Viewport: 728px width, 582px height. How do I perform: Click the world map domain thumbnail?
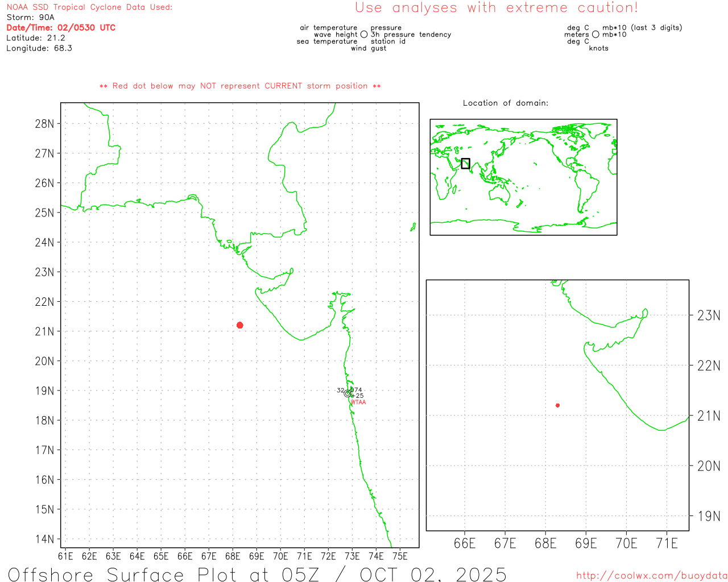[x=523, y=177]
